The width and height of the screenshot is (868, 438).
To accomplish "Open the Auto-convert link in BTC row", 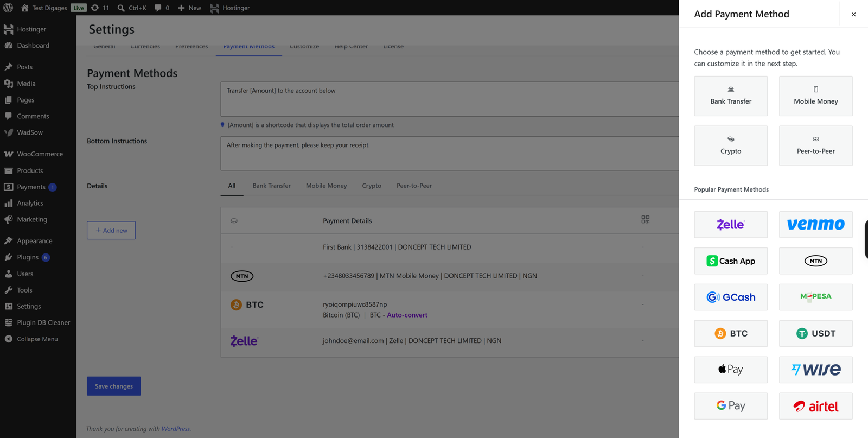I will pos(407,315).
